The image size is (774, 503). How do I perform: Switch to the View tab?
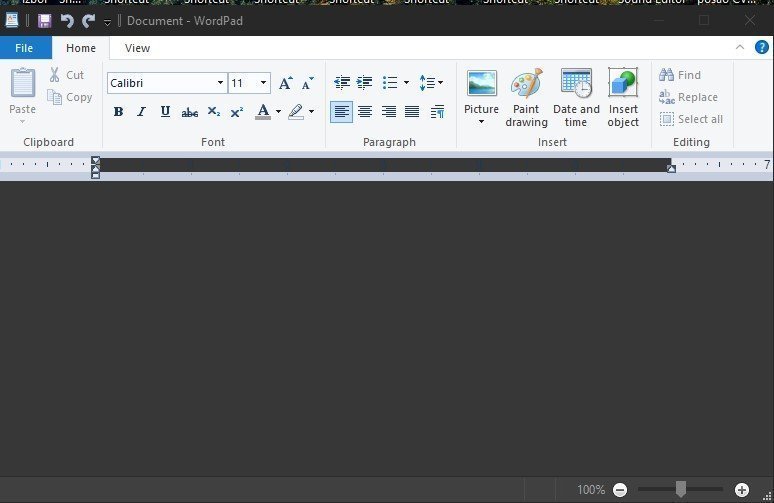[137, 48]
